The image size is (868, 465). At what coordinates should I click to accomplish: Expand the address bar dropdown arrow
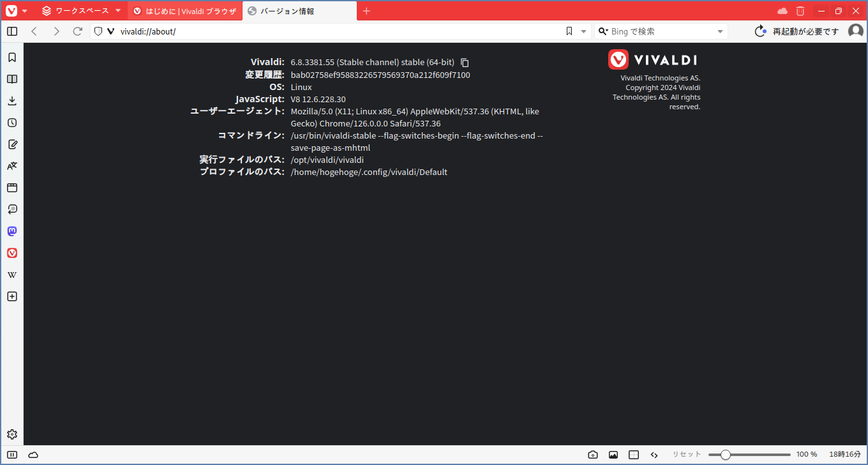click(x=583, y=31)
